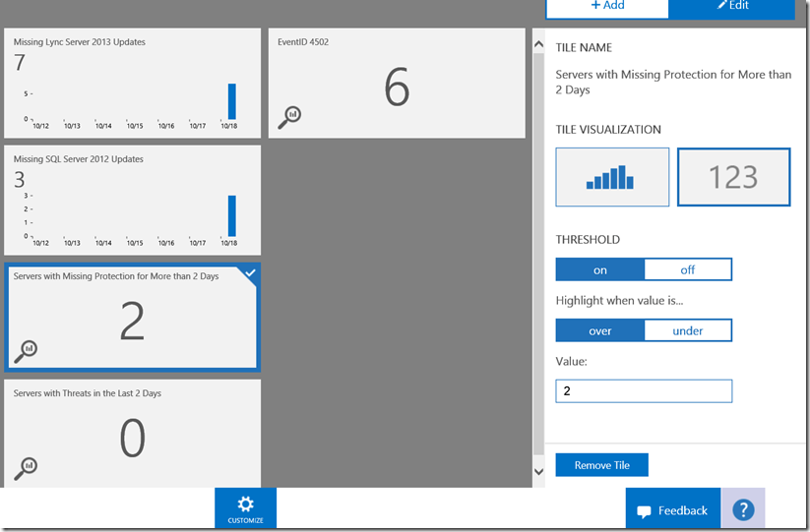The width and height of the screenshot is (810, 532).
Task: Set highlight when value is under
Action: tap(688, 330)
